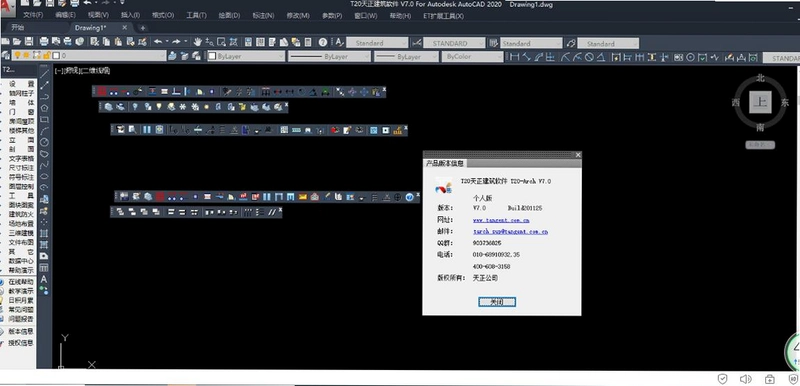This screenshot has width=800, height=386.
Task: Toggle layer lock padlock icon
Action: [46, 56]
